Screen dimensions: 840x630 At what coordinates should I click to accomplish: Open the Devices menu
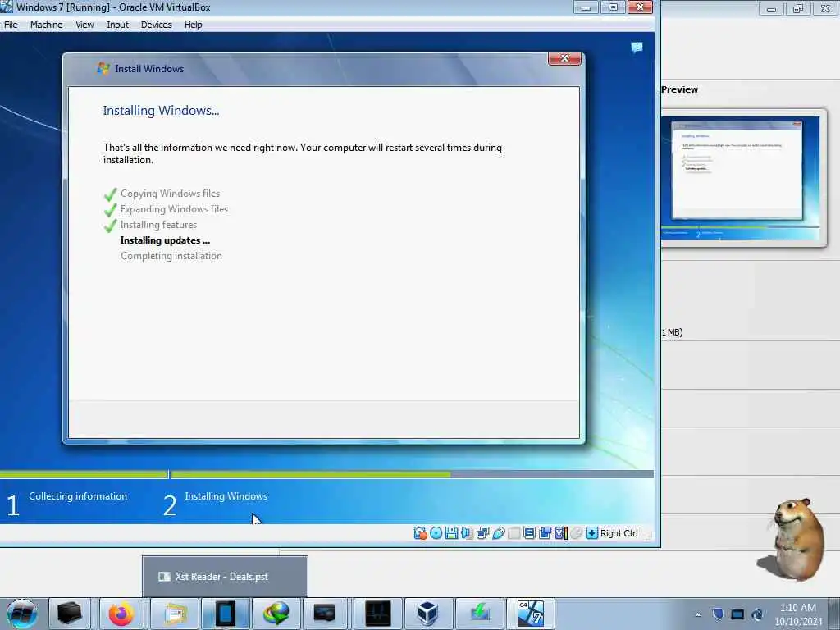click(157, 25)
